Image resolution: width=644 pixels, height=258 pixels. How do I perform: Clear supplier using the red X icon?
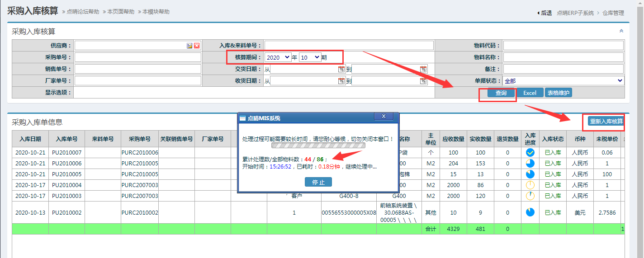(197, 46)
